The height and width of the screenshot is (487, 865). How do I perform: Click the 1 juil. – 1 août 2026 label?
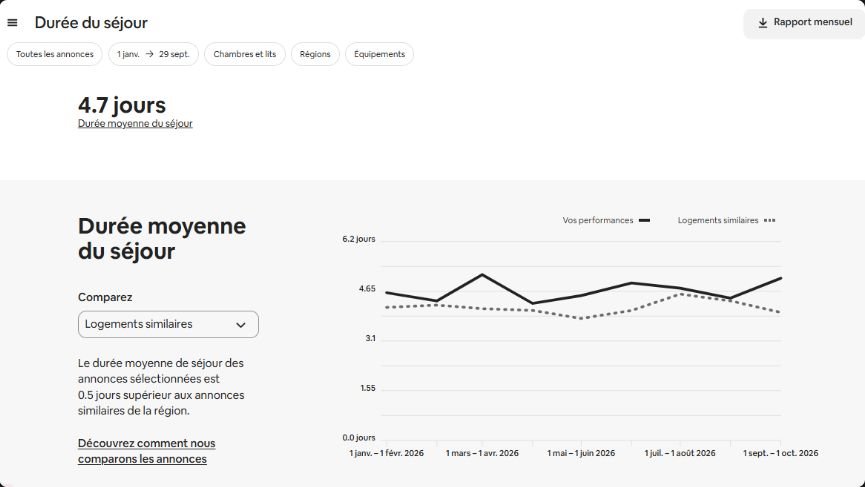[680, 453]
